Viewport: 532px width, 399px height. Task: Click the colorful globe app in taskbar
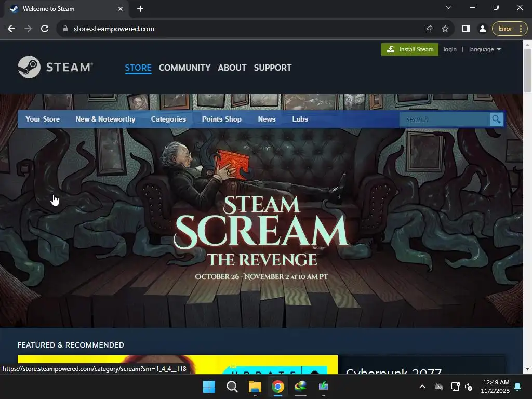[x=300, y=387]
